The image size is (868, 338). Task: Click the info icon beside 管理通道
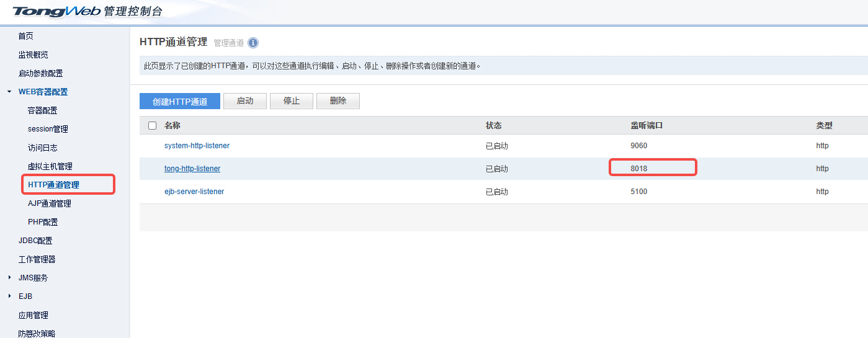(x=253, y=43)
